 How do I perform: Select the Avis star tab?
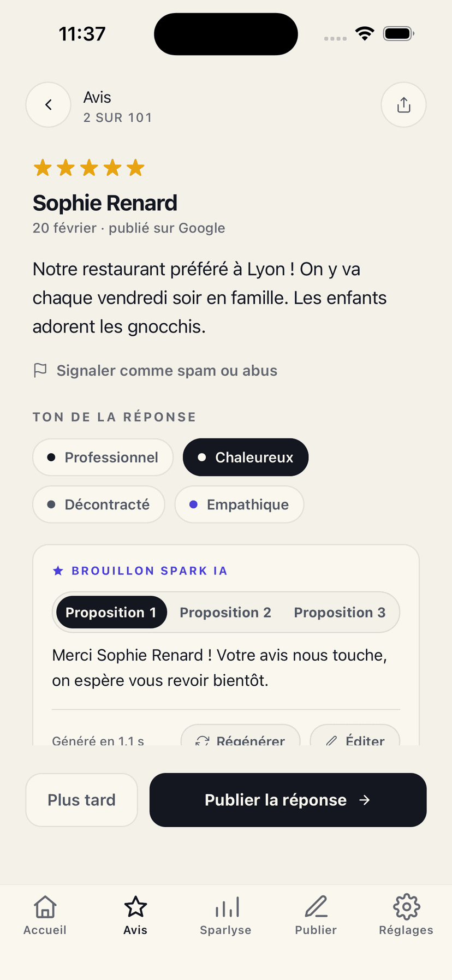click(x=135, y=916)
